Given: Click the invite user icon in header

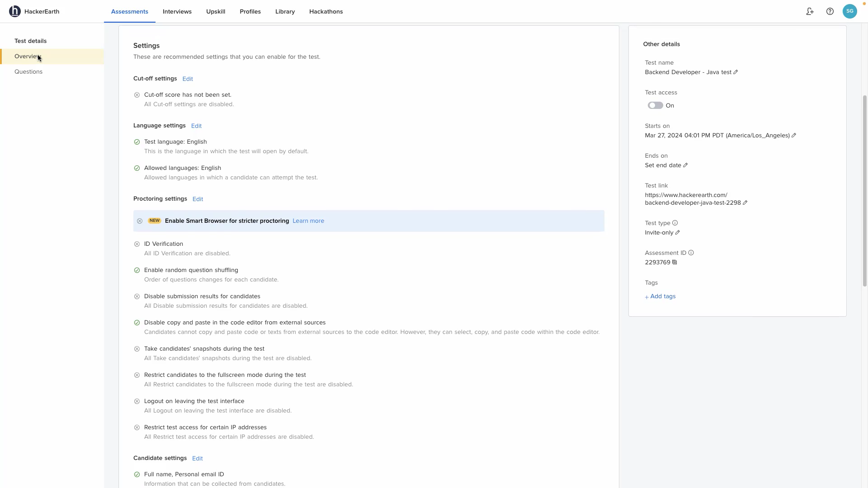Looking at the screenshot, I should coord(810,12).
